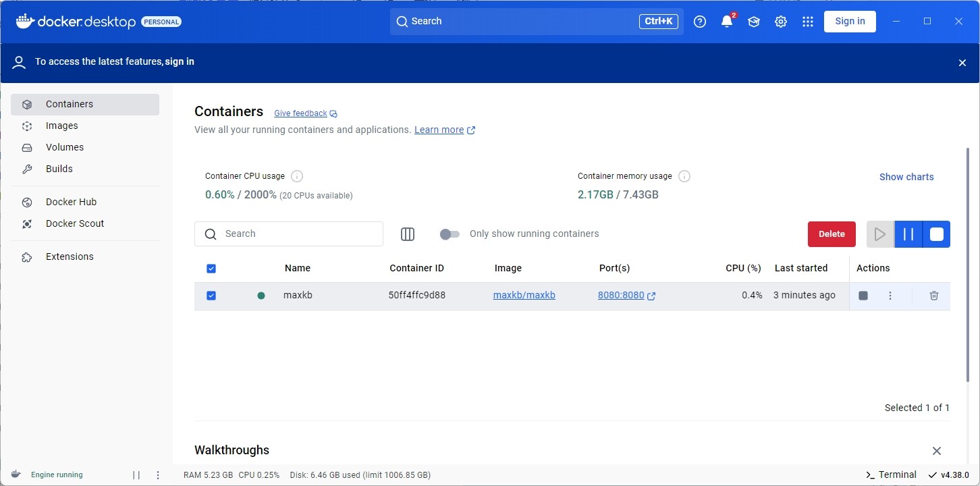980x486 pixels.
Task: Click the Give feedback link
Action: 300,113
